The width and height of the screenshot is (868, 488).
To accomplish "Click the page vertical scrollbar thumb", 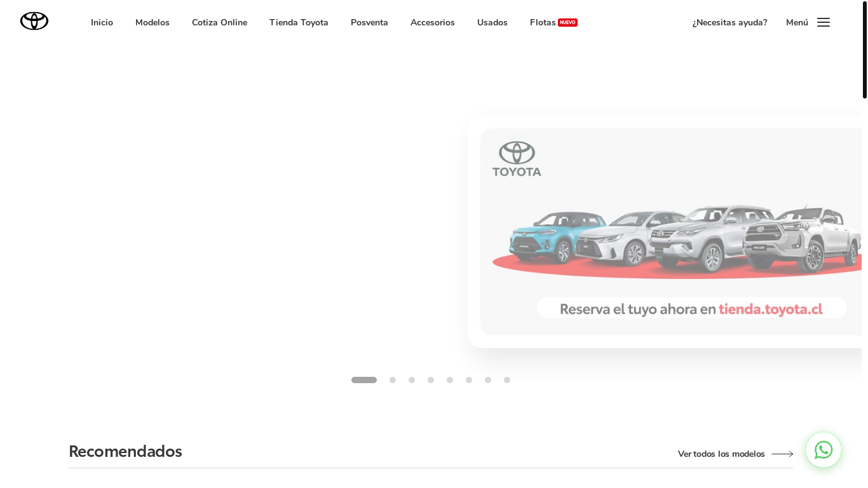I will (x=865, y=50).
